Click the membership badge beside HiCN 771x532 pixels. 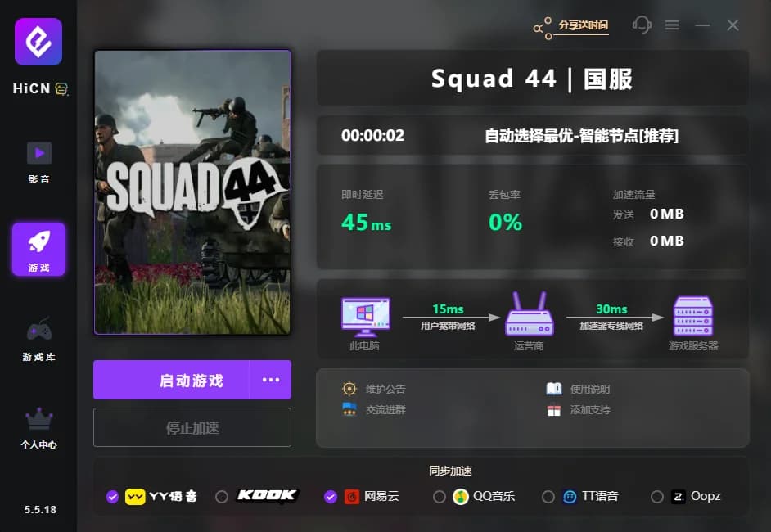point(62,88)
